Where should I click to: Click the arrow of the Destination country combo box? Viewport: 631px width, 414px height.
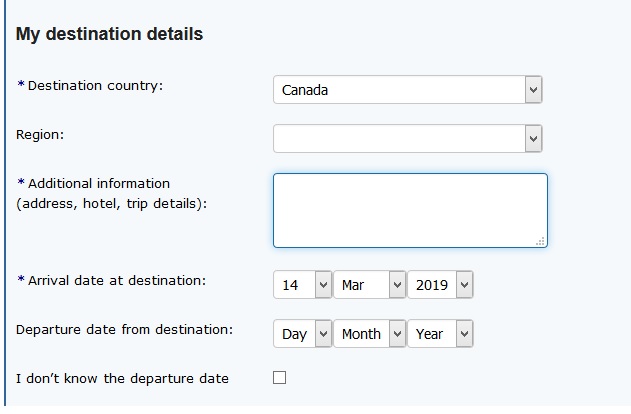[x=533, y=90]
